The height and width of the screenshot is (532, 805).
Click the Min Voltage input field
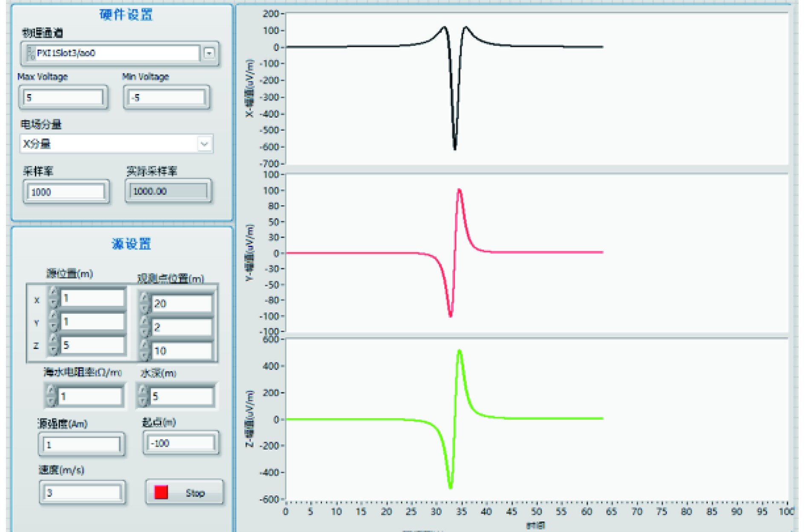tap(167, 97)
